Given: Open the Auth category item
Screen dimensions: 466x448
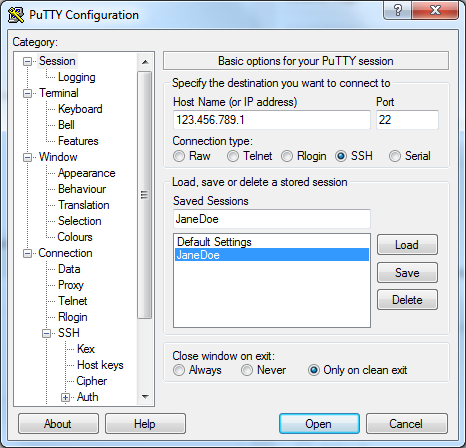Looking at the screenshot, I should tap(88, 397).
